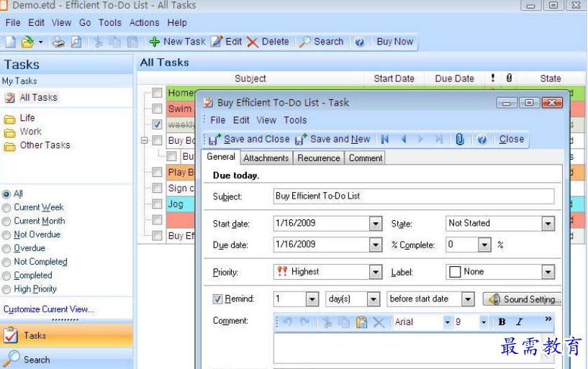588x369 pixels.
Task: Select the All filter radio button
Action: pyautogui.click(x=6, y=194)
